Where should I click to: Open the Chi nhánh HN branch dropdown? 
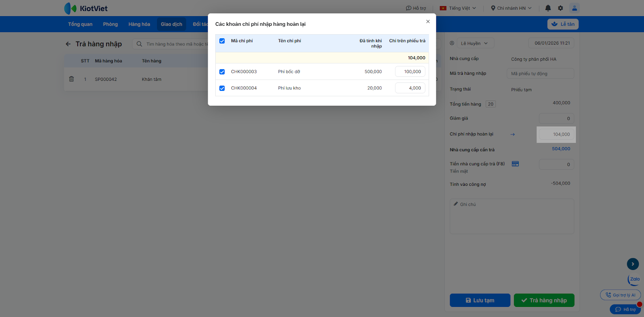click(511, 8)
